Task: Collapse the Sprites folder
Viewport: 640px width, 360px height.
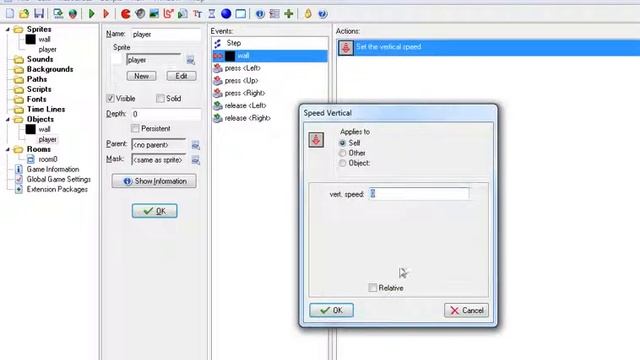Action: tap(7, 29)
